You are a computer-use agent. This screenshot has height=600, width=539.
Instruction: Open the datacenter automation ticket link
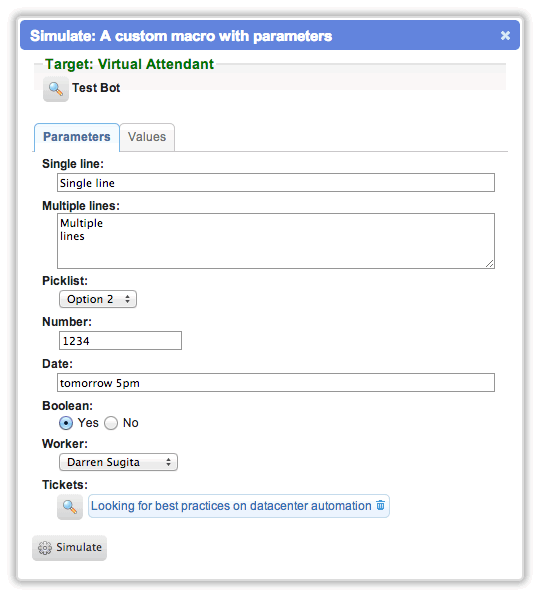pyautogui.click(x=231, y=506)
